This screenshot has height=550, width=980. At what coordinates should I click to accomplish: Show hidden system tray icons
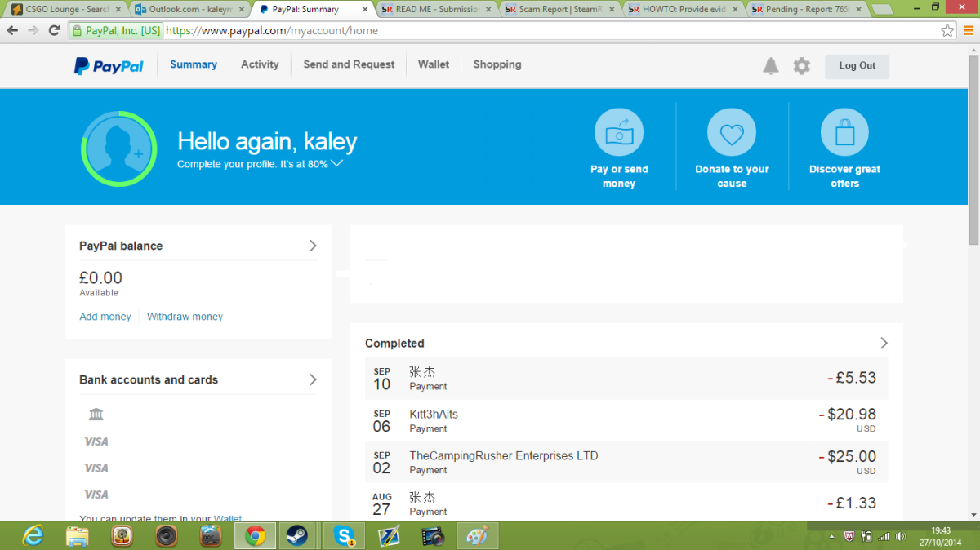tap(831, 537)
